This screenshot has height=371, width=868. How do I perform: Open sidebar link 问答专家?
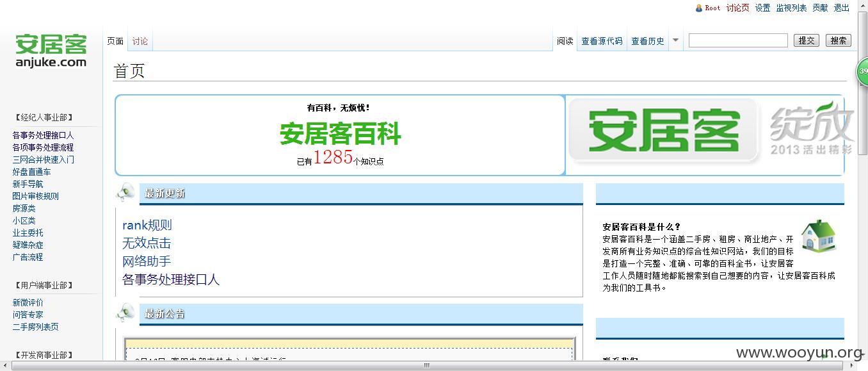28,315
